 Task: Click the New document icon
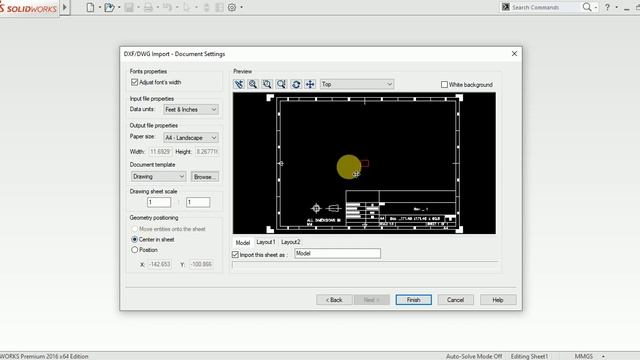(90, 7)
